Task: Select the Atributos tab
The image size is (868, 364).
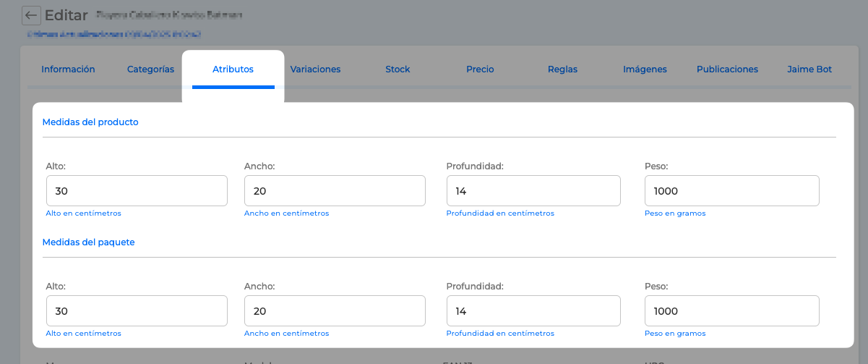Action: [233, 69]
